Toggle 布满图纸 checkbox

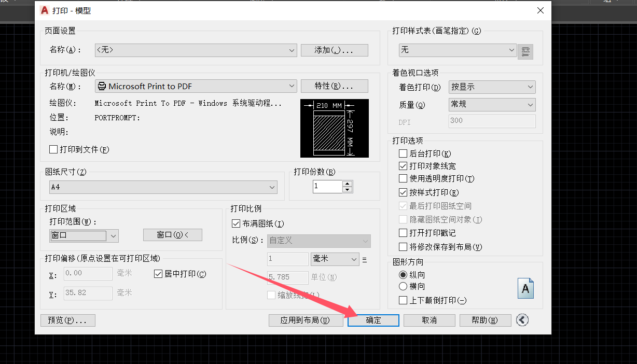(236, 223)
